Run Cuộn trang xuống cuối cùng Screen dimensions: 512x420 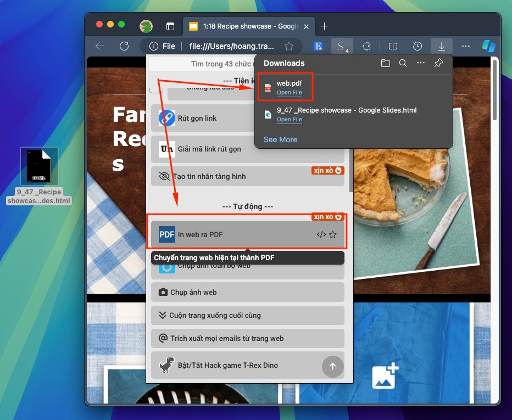(248, 315)
